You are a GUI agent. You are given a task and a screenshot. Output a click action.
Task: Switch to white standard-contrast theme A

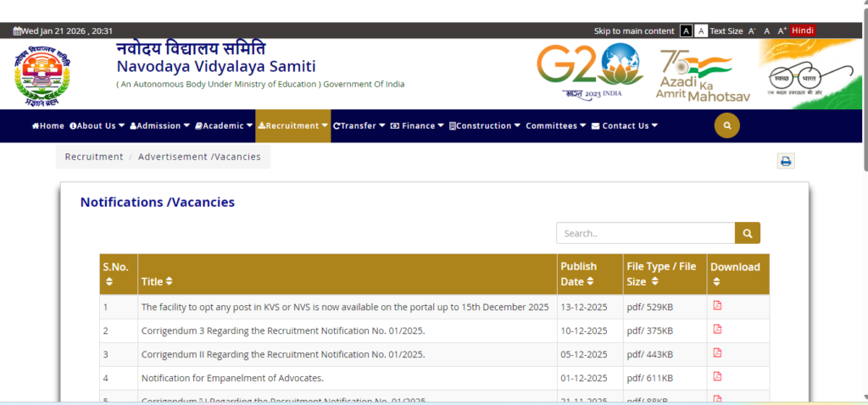(x=701, y=31)
